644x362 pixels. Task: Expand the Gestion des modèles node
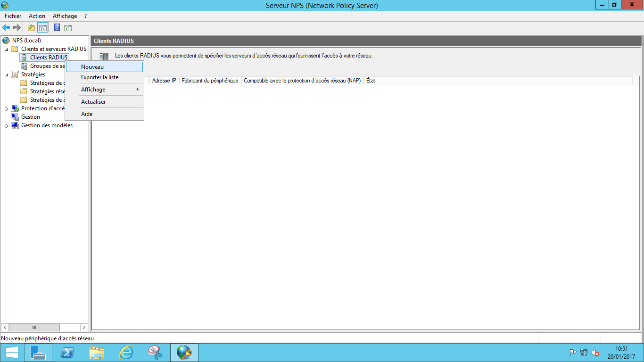(x=7, y=126)
